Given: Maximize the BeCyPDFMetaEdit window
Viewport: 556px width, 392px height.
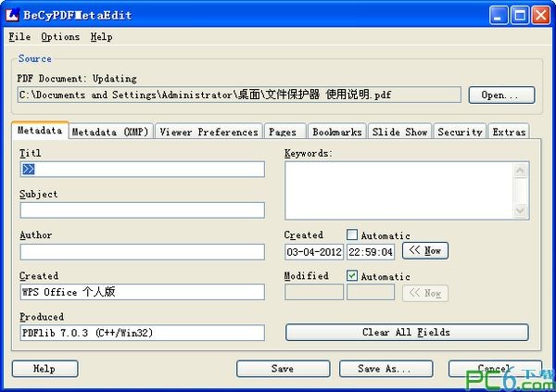Looking at the screenshot, I should pos(520,15).
